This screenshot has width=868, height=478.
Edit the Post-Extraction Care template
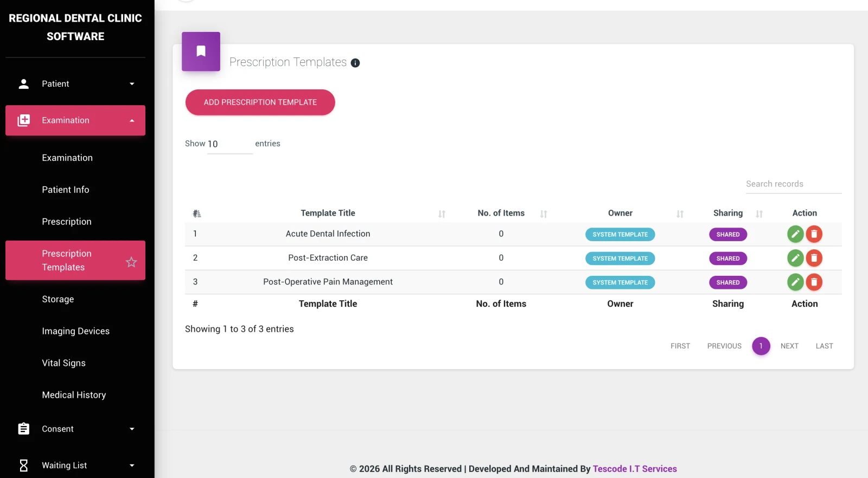click(x=795, y=258)
